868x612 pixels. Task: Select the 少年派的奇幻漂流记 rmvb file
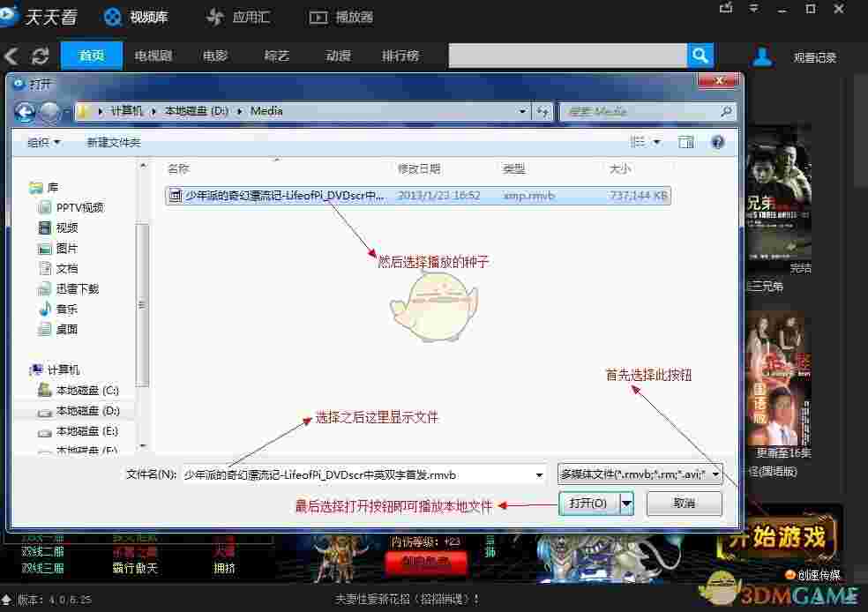(x=273, y=195)
